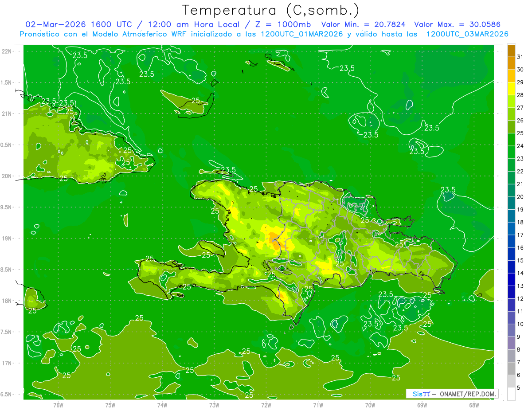Click the latitude axis label "19N"
The width and height of the screenshot is (532, 411).
(7, 239)
